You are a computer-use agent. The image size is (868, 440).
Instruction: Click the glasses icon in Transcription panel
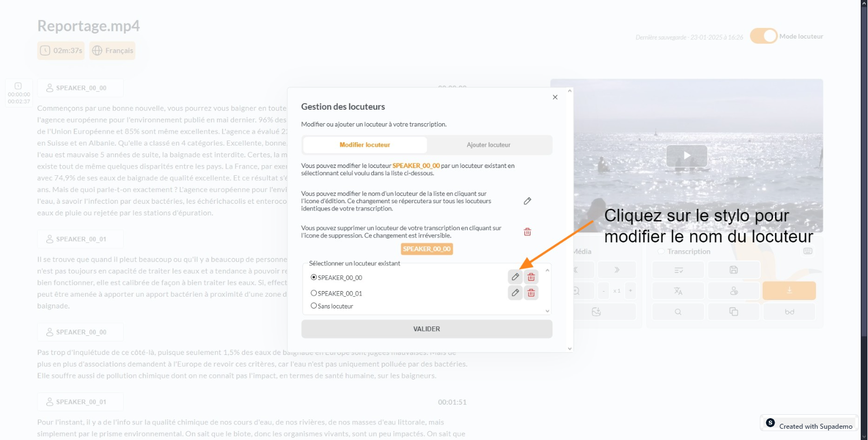tap(789, 312)
